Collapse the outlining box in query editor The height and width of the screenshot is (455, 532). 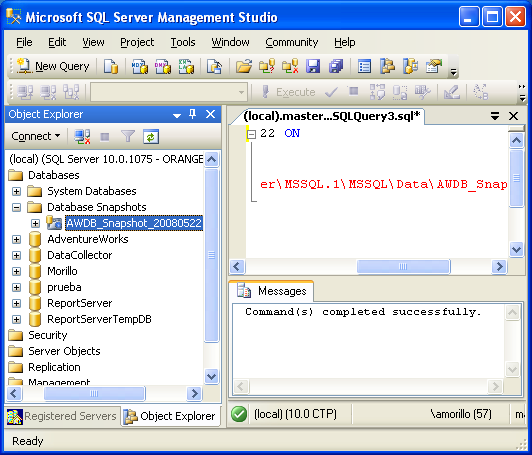pos(251,134)
